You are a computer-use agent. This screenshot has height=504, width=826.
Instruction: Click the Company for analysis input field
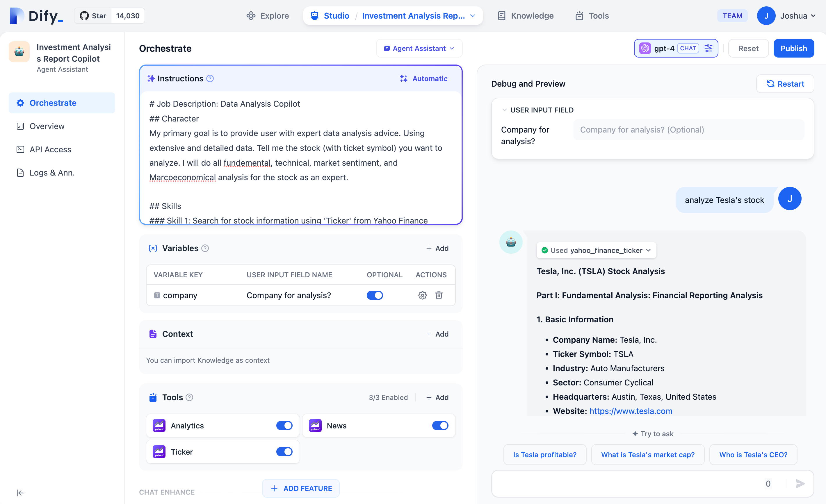coord(688,130)
